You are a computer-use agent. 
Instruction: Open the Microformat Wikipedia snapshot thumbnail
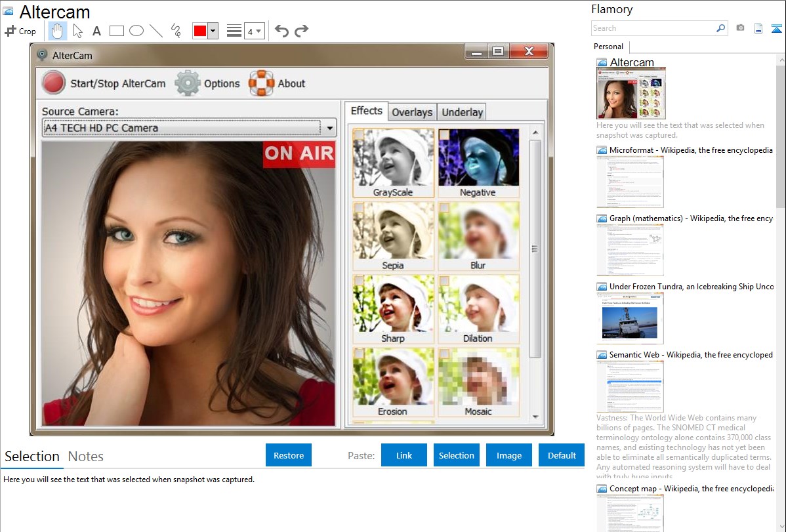click(x=630, y=182)
